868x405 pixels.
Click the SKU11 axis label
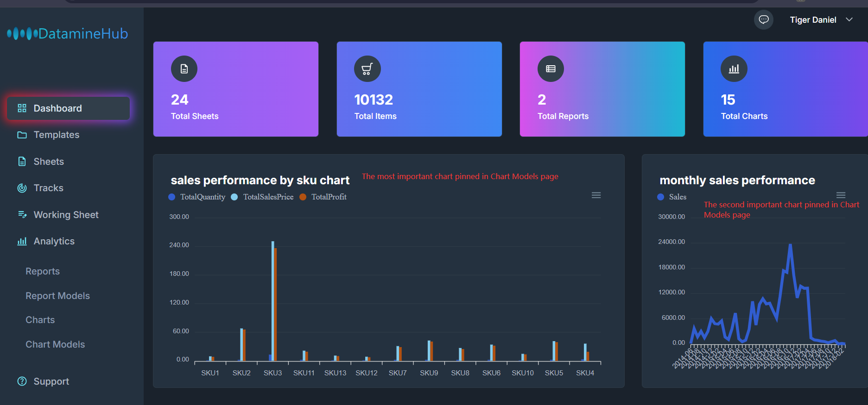pyautogui.click(x=304, y=373)
